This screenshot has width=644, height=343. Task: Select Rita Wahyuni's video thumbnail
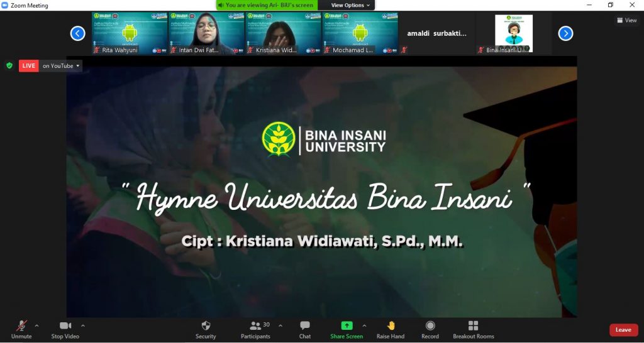click(x=130, y=33)
